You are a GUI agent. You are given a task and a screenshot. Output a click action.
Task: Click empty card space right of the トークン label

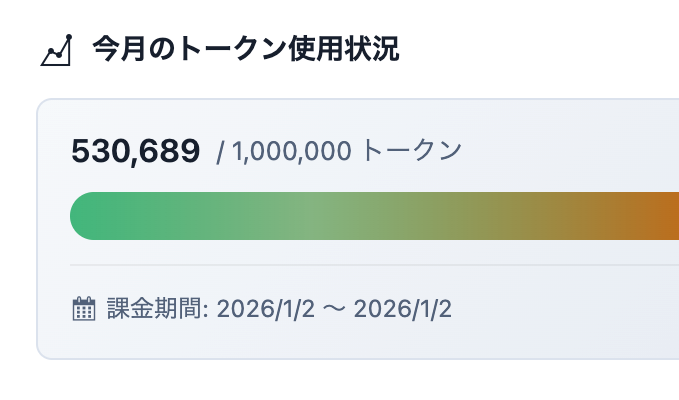570,152
